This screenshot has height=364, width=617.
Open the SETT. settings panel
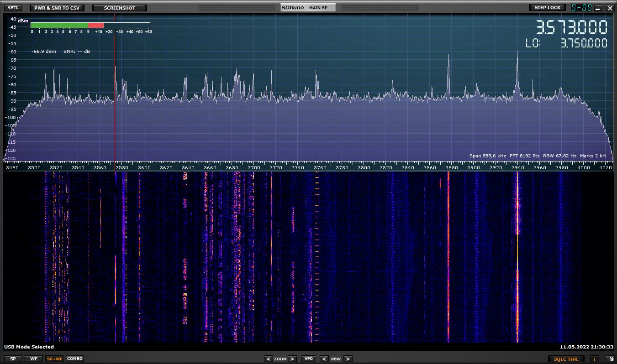(14, 8)
